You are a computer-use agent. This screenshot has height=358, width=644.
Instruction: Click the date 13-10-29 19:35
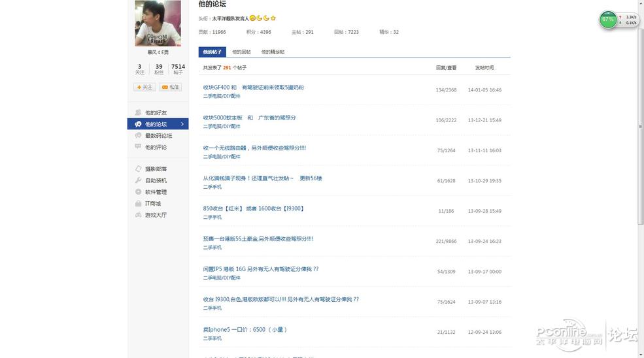(x=484, y=181)
